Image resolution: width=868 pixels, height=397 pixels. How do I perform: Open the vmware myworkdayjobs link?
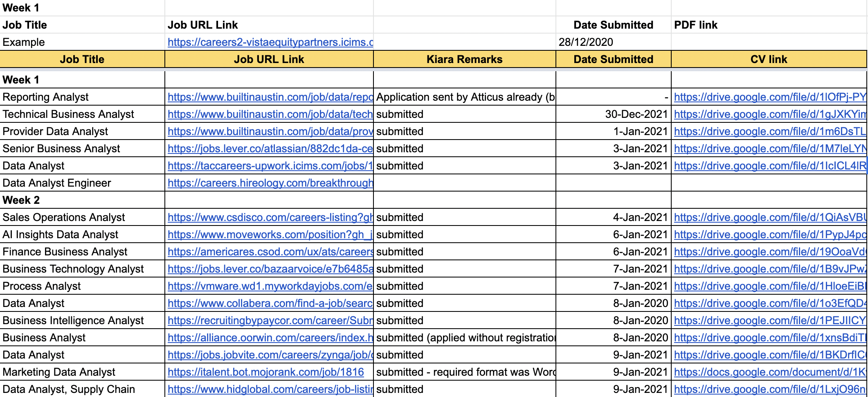(270, 286)
